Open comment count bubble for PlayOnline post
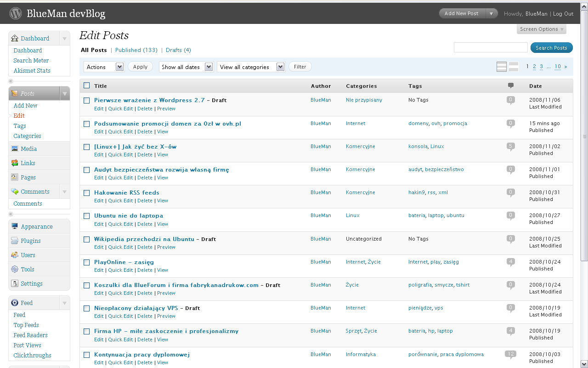This screenshot has height=368, width=588. click(510, 262)
